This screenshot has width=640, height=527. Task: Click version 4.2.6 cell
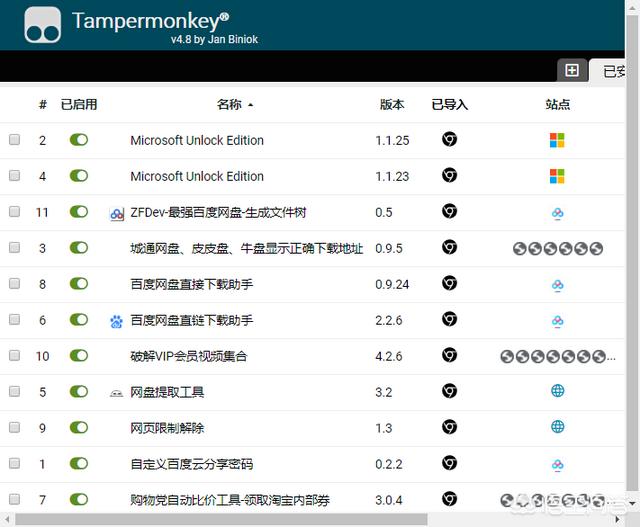389,356
